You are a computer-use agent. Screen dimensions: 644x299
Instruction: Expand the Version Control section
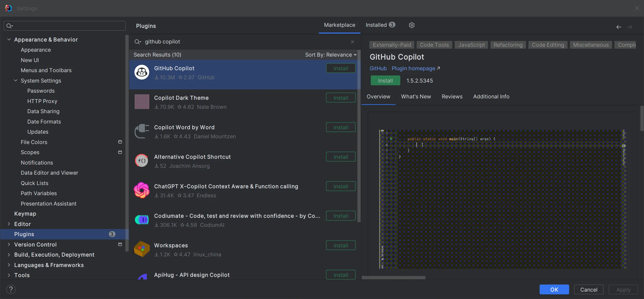[x=9, y=245]
